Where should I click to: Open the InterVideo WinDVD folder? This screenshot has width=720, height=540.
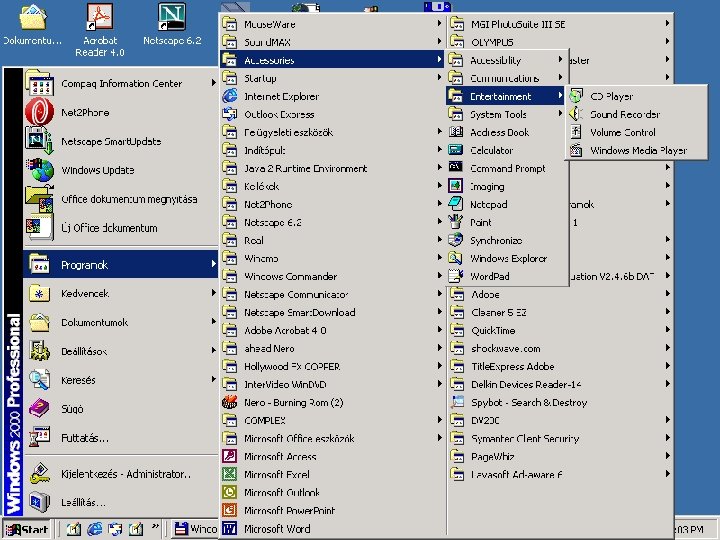tap(332, 384)
